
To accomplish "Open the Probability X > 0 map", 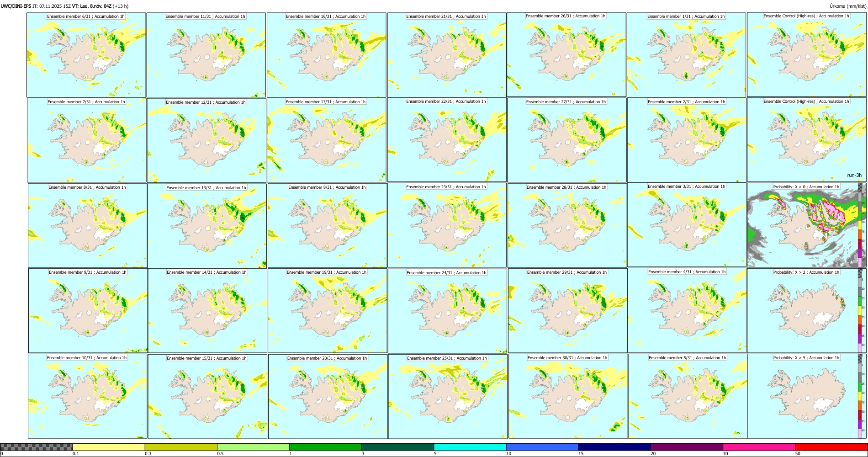I will [x=807, y=225].
